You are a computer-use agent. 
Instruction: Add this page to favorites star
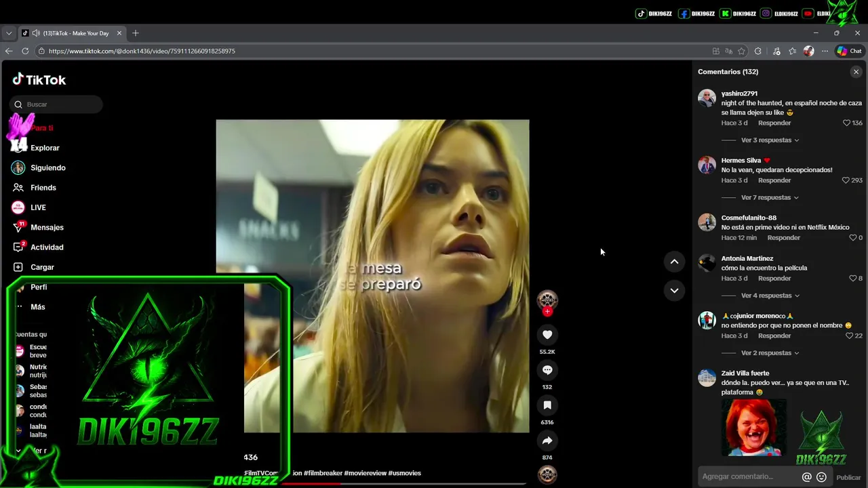[x=742, y=51]
